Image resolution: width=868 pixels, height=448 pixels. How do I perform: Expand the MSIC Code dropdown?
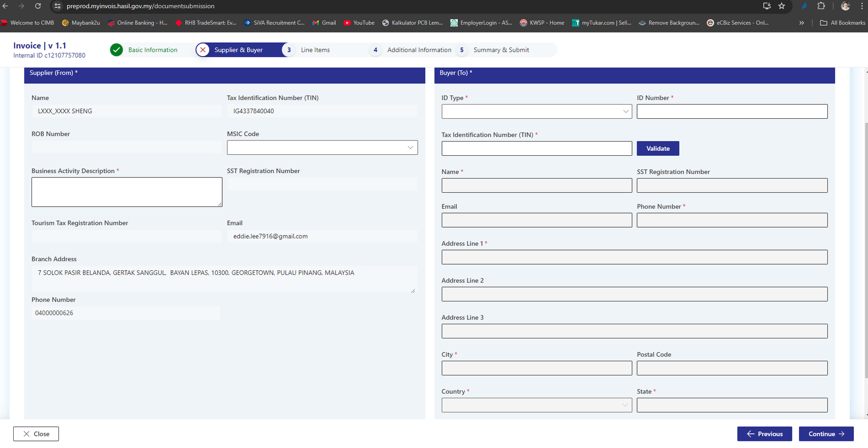pyautogui.click(x=322, y=148)
